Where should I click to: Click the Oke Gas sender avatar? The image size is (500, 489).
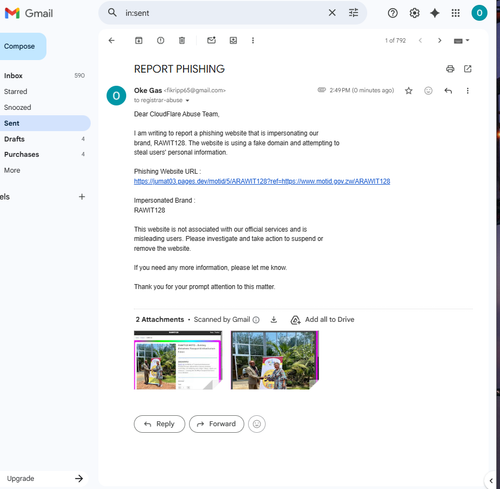pyautogui.click(x=116, y=96)
